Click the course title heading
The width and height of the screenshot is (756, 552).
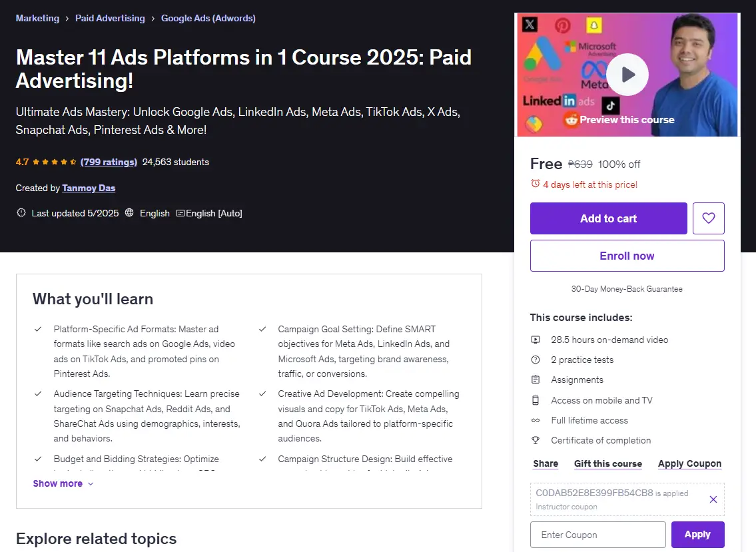point(244,69)
